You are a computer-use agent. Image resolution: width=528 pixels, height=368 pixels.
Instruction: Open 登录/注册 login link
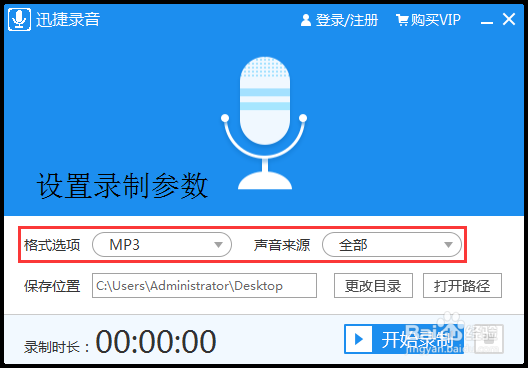pyautogui.click(x=339, y=20)
